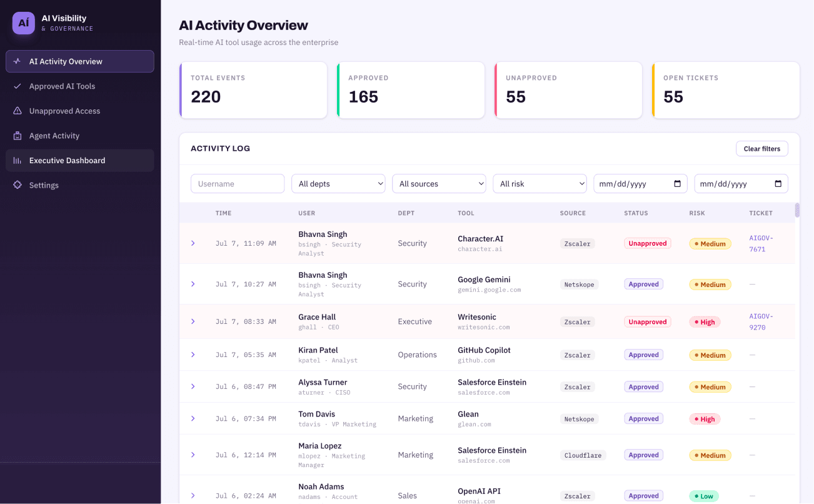814x504 pixels.
Task: Open the All depts dropdown filter
Action: [x=338, y=184]
